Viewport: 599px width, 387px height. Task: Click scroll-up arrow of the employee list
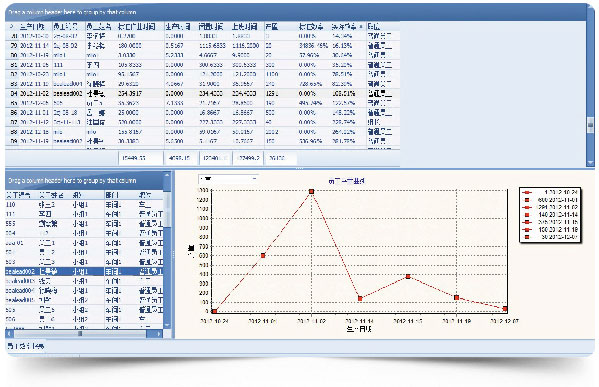[x=167, y=175]
